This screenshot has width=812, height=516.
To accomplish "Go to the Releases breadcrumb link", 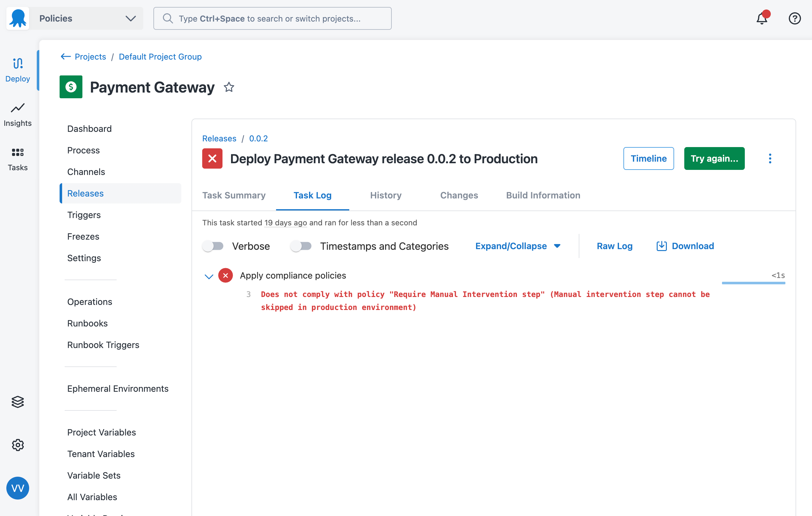I will click(x=219, y=138).
